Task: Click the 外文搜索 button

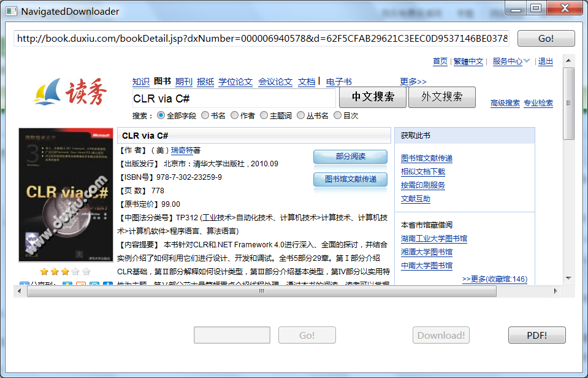Action: point(441,97)
